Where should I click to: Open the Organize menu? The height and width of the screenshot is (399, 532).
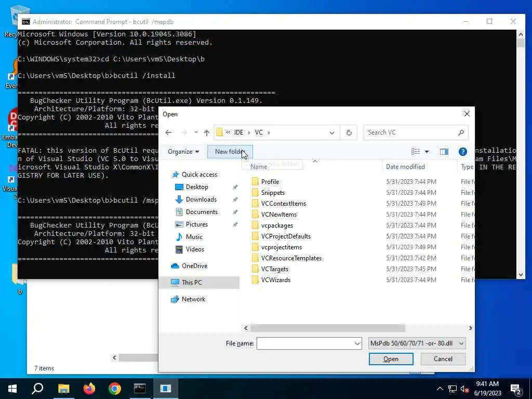[183, 152]
